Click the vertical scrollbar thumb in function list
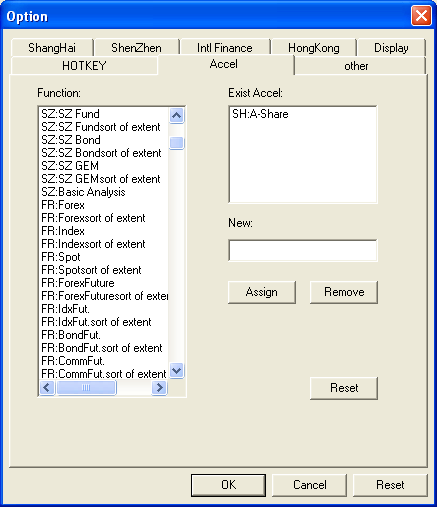The image size is (437, 507). pos(176,143)
